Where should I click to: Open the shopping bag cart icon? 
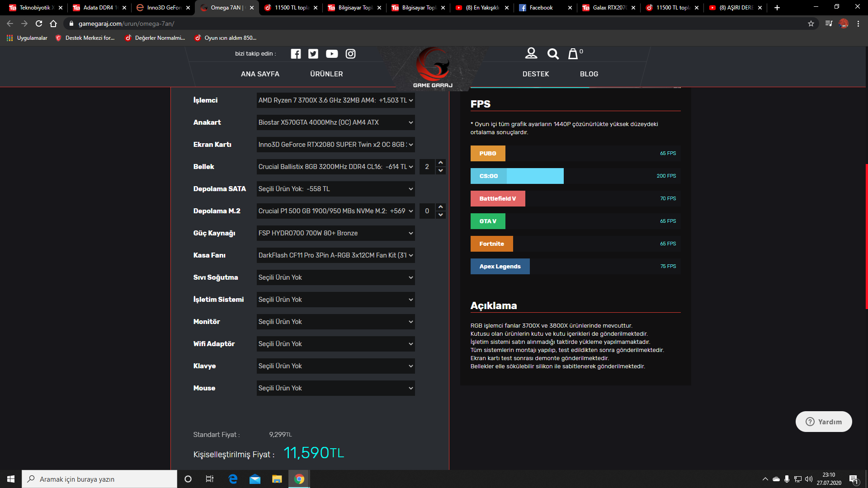(x=573, y=54)
